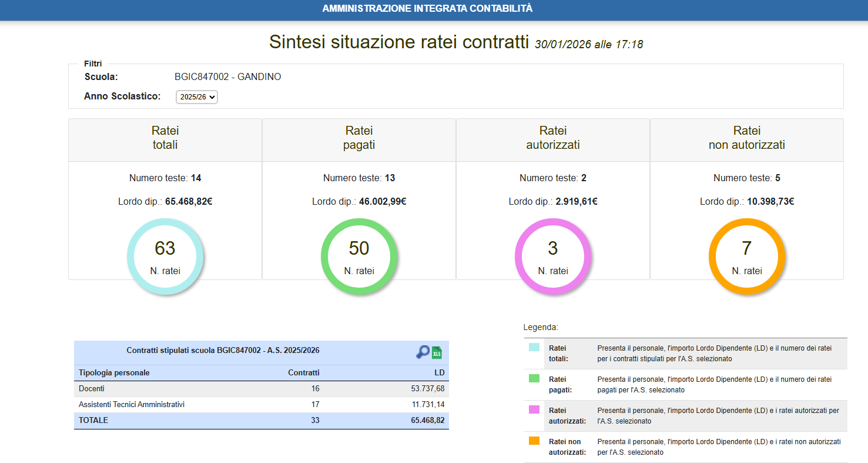Click the Ratei non autorizzati card header
The image size is (868, 463).
tap(747, 138)
